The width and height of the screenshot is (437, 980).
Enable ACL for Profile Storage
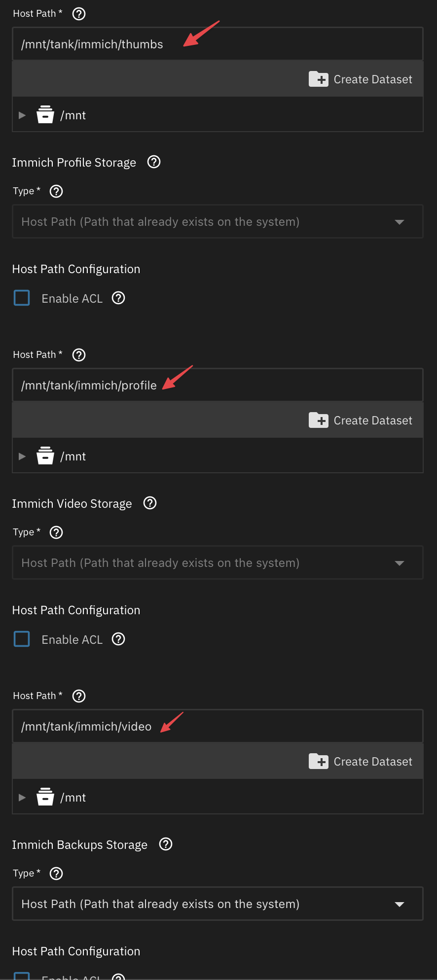pos(22,298)
